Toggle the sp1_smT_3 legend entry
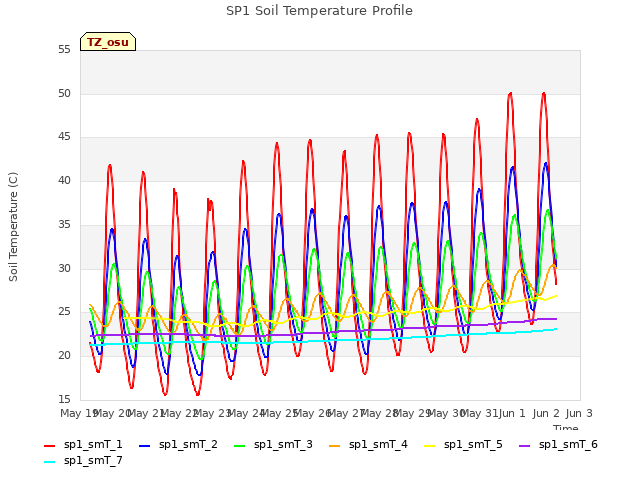This screenshot has width=640, height=480. tap(273, 445)
